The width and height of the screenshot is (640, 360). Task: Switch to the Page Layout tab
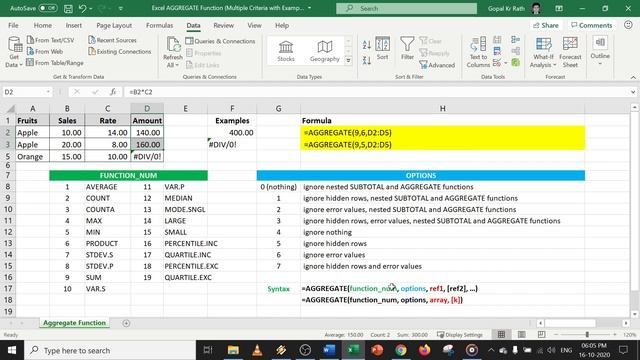(x=114, y=25)
